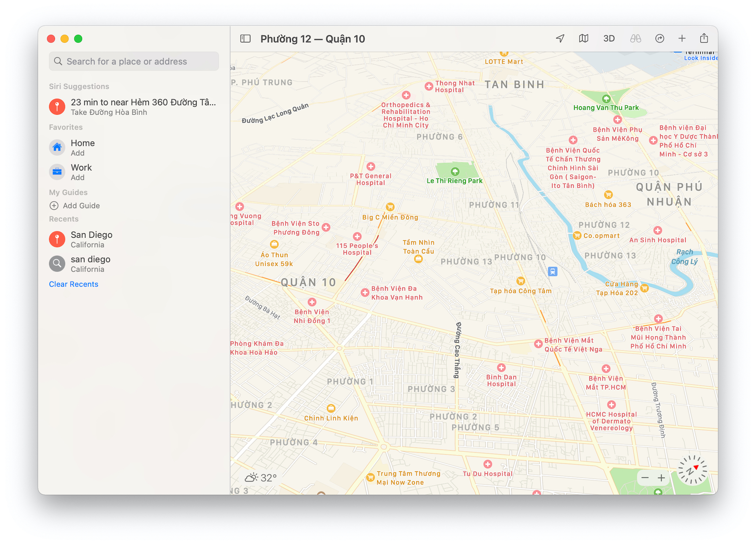The width and height of the screenshot is (756, 545).
Task: Click Áo Thun Unisex 59k marker
Action: [x=274, y=244]
